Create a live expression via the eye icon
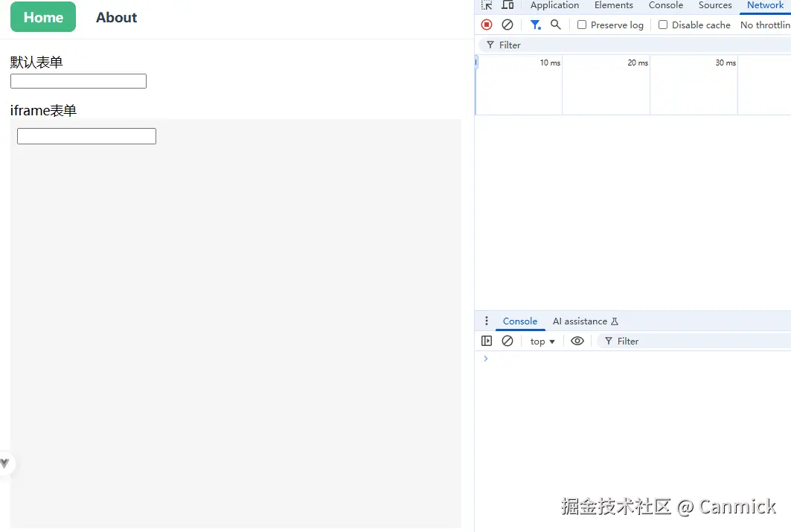The height and width of the screenshot is (532, 791). point(577,341)
